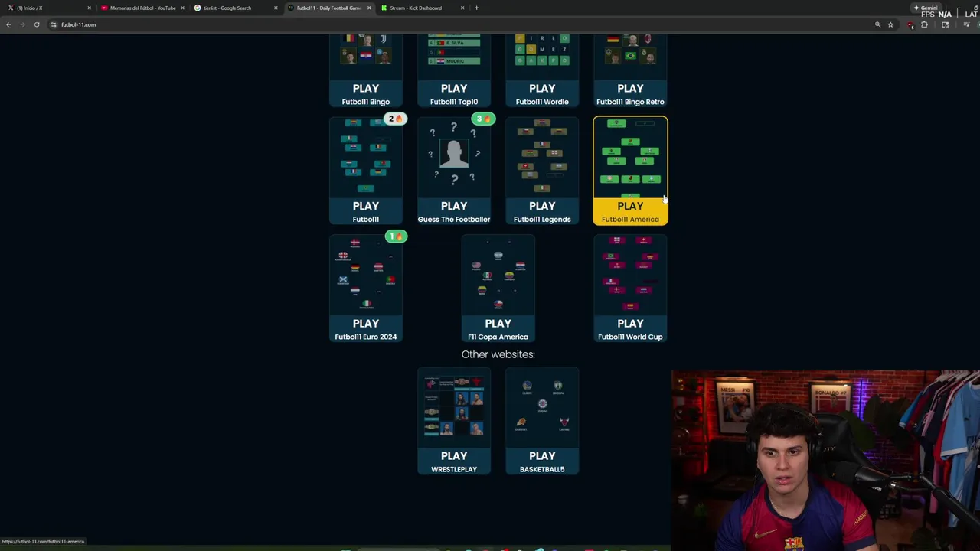Image resolution: width=980 pixels, height=551 pixels.
Task: View site information icon in address bar
Action: 54,24
